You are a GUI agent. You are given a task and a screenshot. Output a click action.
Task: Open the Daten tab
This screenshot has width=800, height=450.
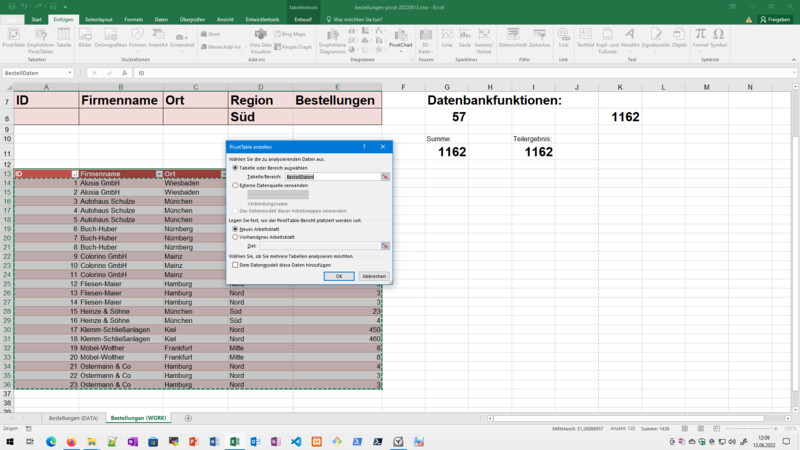pyautogui.click(x=161, y=19)
